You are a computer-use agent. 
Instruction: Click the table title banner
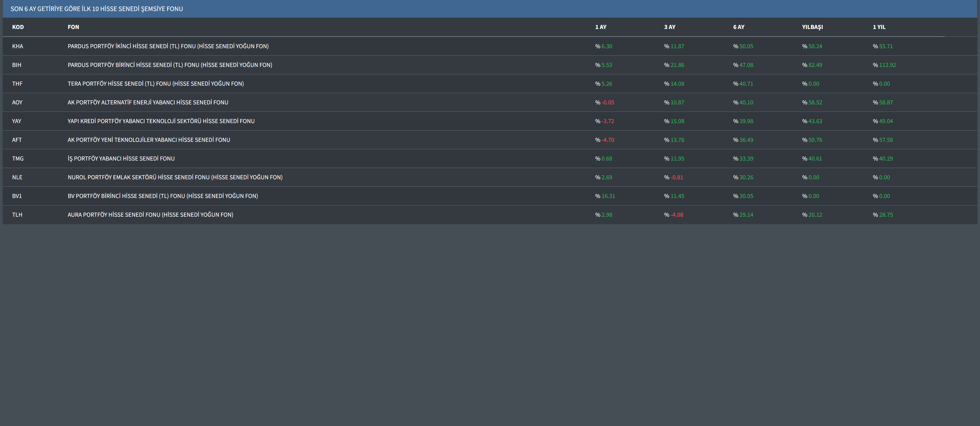pyautogui.click(x=97, y=9)
